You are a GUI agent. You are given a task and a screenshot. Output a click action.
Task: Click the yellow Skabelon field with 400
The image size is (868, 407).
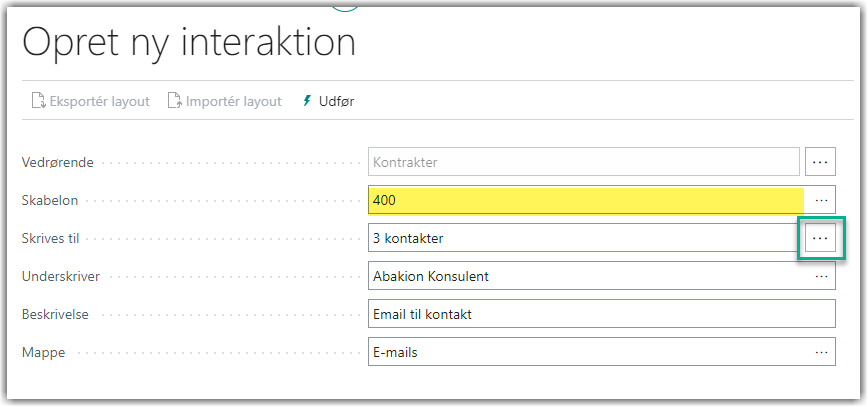point(586,200)
